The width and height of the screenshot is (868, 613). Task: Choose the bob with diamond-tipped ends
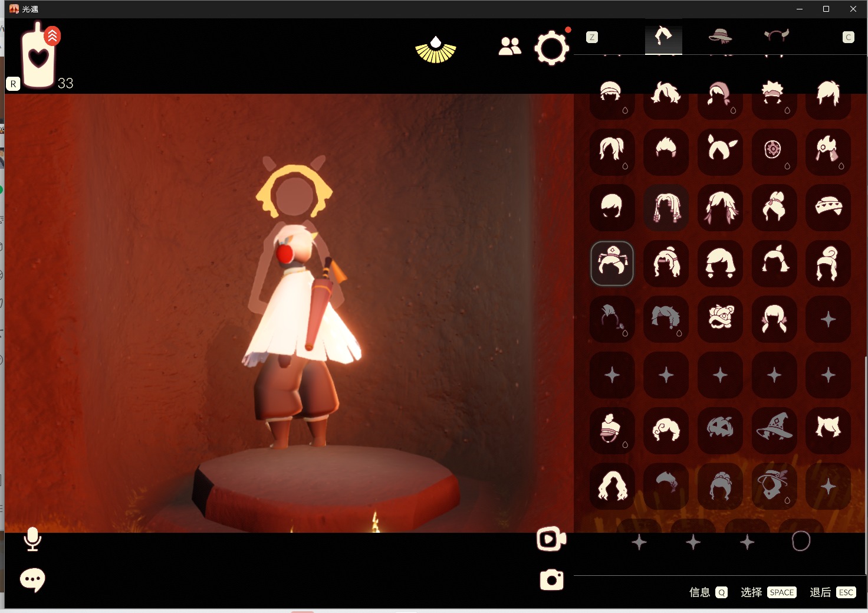720,263
